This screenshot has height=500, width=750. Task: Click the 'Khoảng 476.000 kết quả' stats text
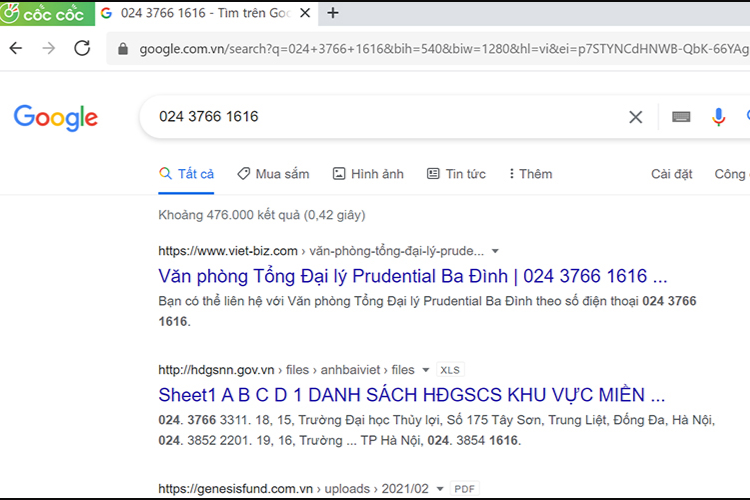262,215
